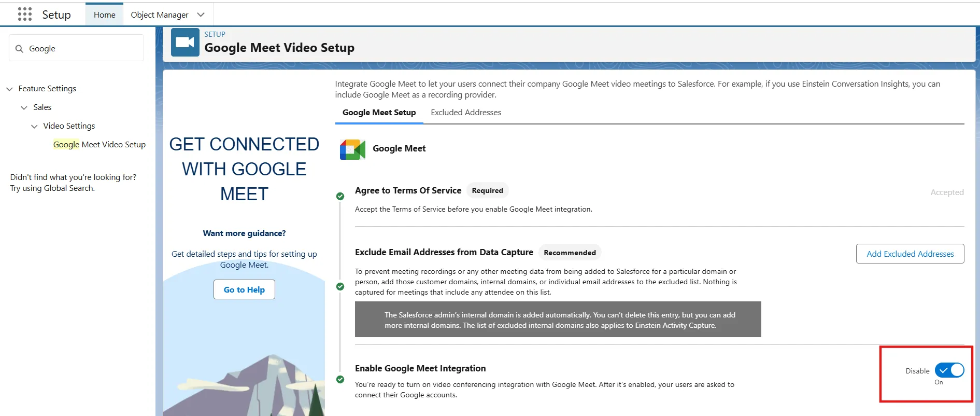Collapse the Video Settings node
The height and width of the screenshot is (416, 980).
[x=34, y=127]
